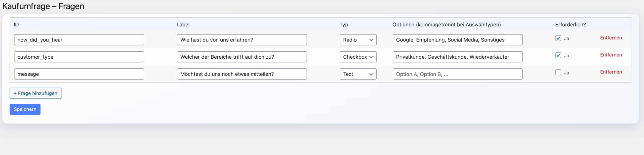Focus the customer_type ID field
Screen dimensions: 644x155
click(79, 57)
